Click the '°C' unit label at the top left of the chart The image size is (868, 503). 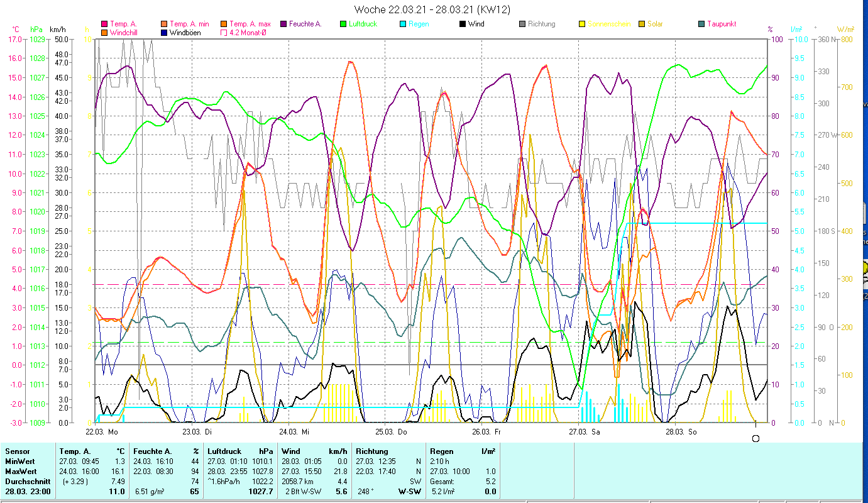pos(16,30)
